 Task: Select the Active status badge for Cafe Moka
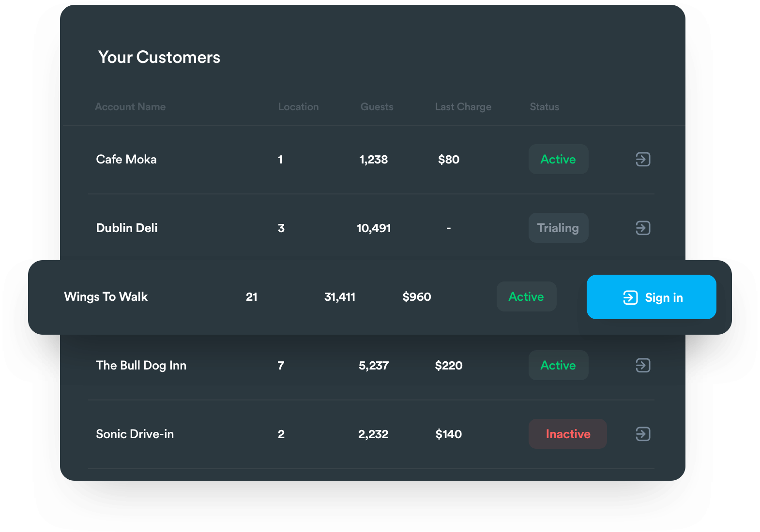point(558,159)
